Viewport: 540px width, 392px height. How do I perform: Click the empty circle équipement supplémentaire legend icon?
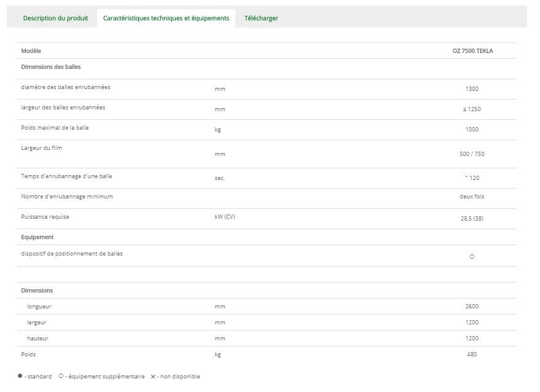(x=61, y=377)
